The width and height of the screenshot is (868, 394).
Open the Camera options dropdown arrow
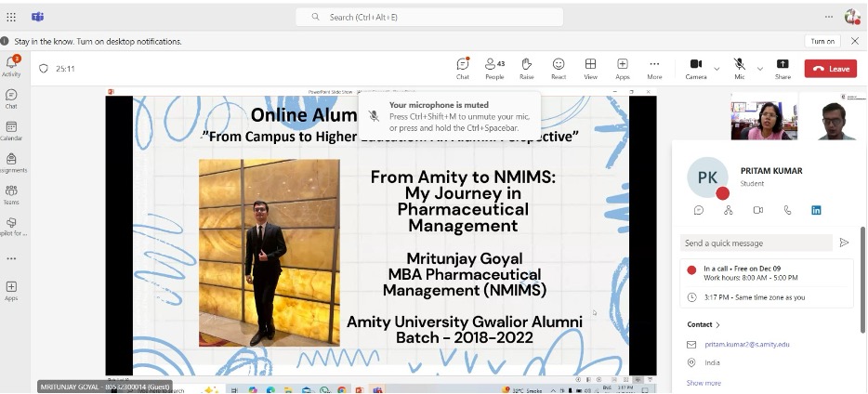tap(717, 69)
